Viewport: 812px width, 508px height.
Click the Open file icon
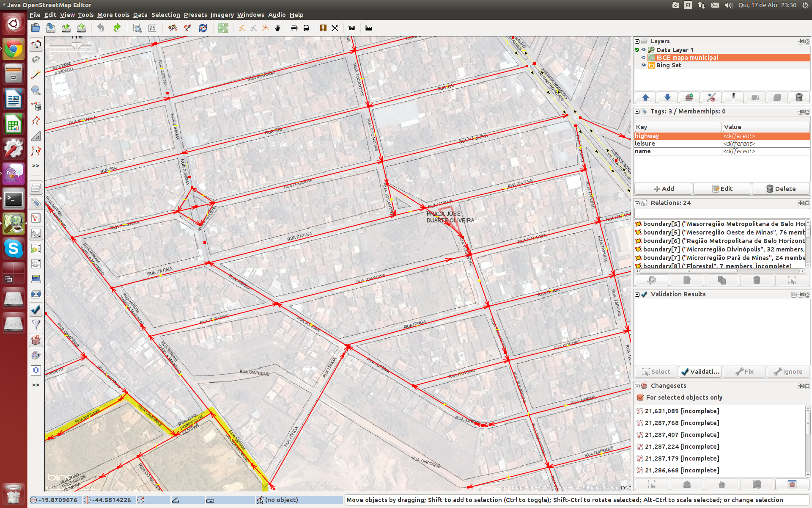click(x=36, y=28)
